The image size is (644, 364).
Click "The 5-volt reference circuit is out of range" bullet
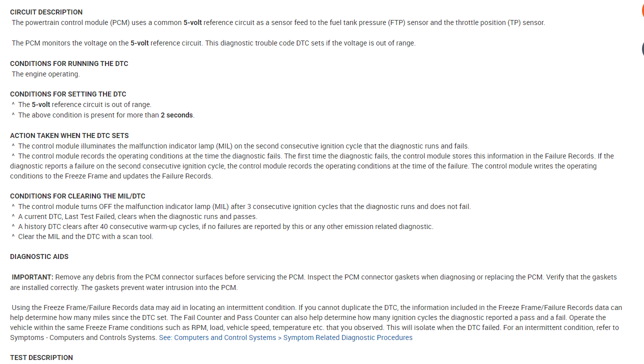pyautogui.click(x=84, y=104)
